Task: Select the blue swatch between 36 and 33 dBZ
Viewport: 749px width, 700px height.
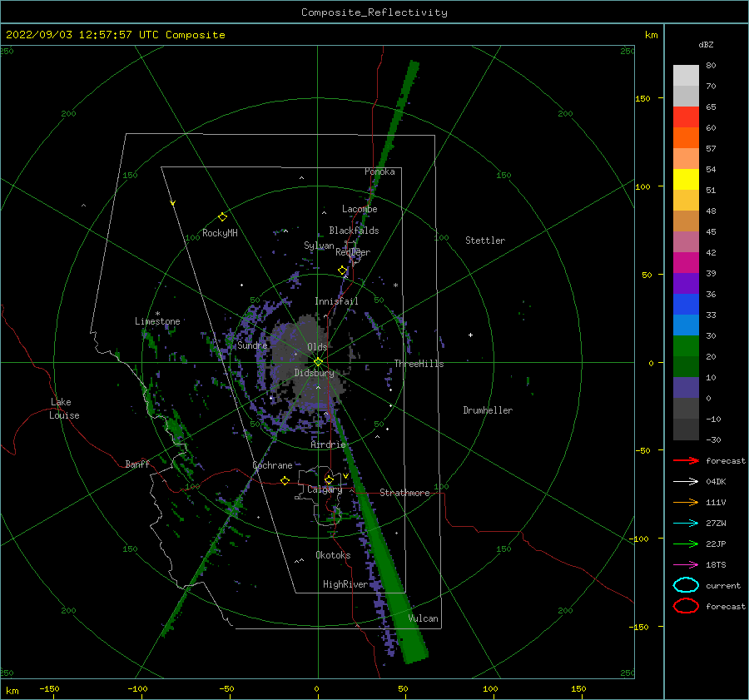Action: click(x=686, y=305)
